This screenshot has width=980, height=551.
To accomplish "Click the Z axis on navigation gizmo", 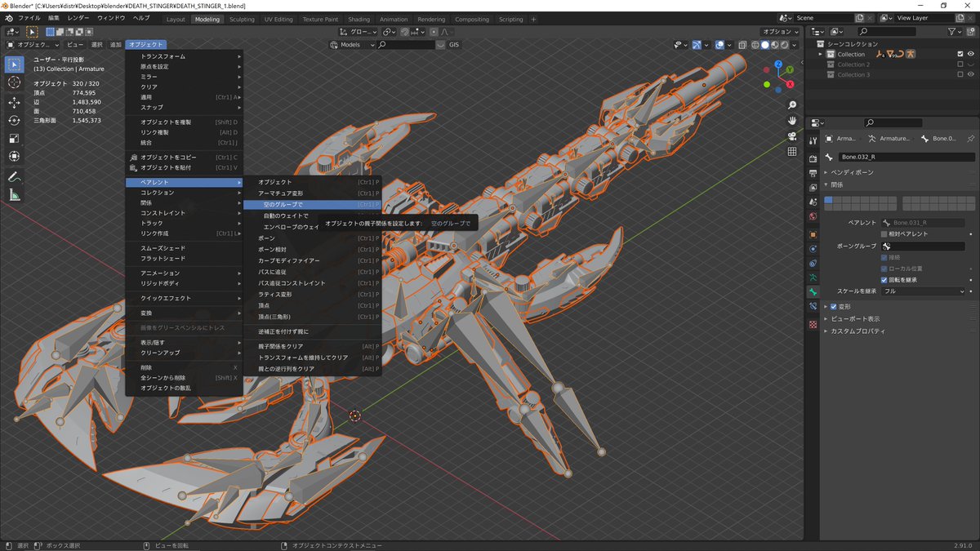I will click(779, 64).
